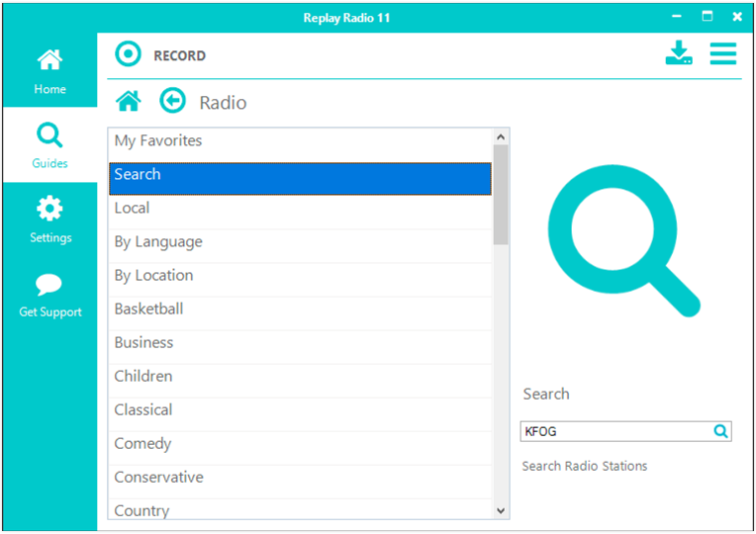Click the round Record icon

[129, 54]
